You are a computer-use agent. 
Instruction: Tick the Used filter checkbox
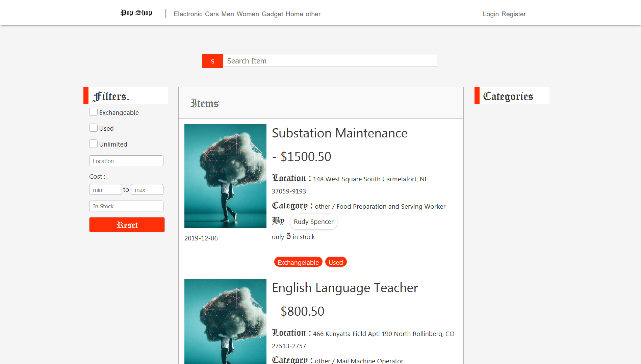click(94, 128)
